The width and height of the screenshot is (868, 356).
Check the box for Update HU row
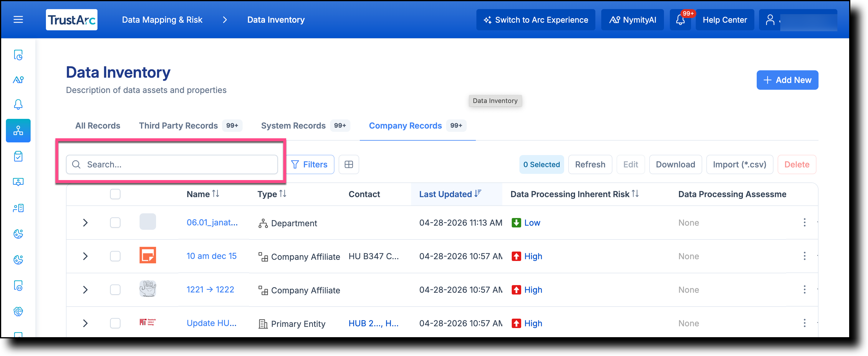[x=115, y=323]
